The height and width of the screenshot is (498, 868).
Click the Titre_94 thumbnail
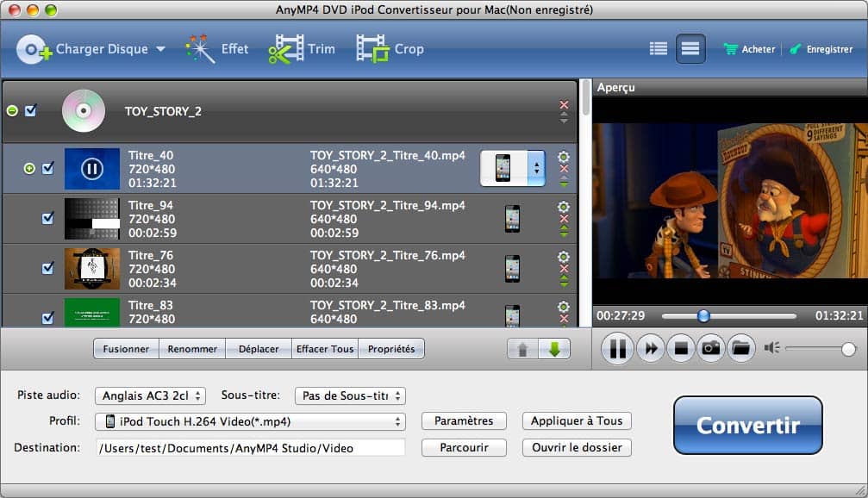pyautogui.click(x=92, y=219)
